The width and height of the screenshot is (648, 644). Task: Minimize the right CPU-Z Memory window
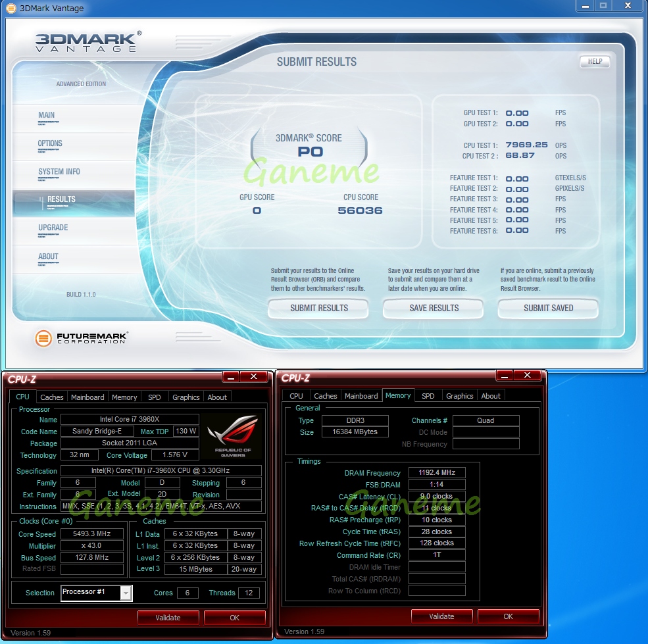(x=504, y=376)
